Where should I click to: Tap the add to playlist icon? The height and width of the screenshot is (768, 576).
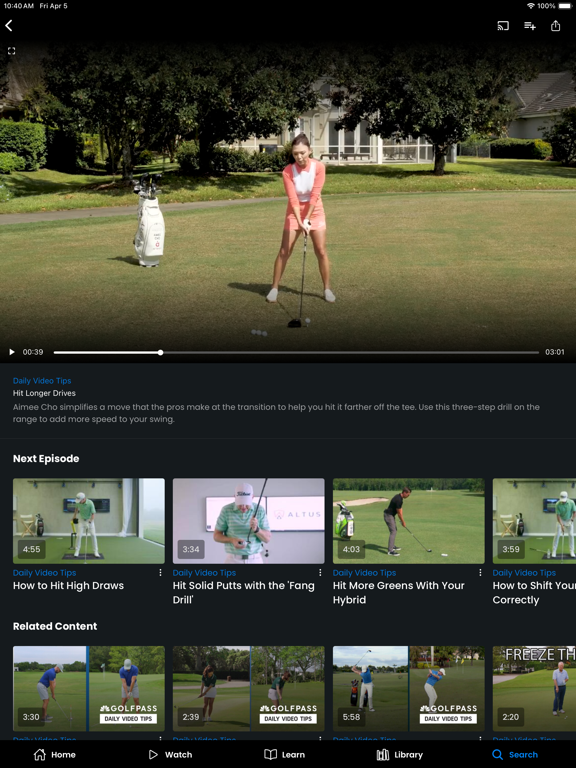(529, 25)
